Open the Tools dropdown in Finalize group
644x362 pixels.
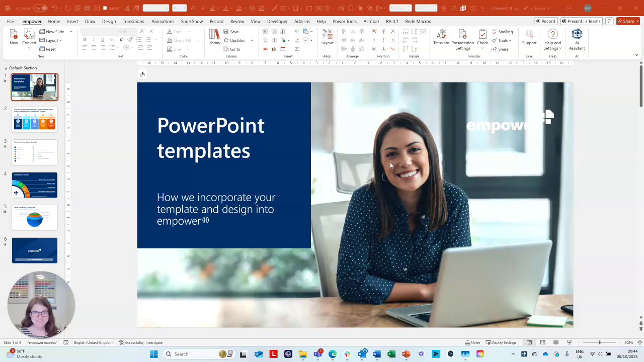click(502, 40)
